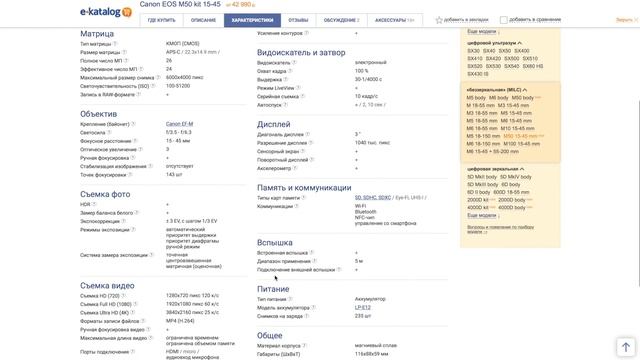Click the Память и коммуникации heading

click(304, 188)
